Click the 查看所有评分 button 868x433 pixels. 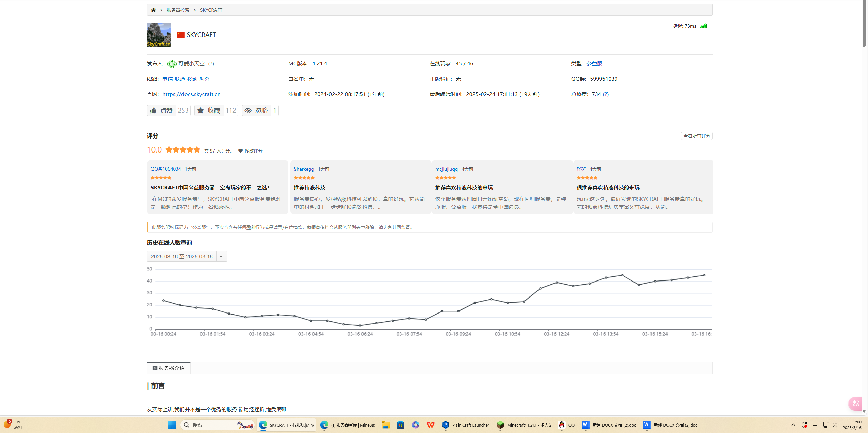(x=696, y=136)
